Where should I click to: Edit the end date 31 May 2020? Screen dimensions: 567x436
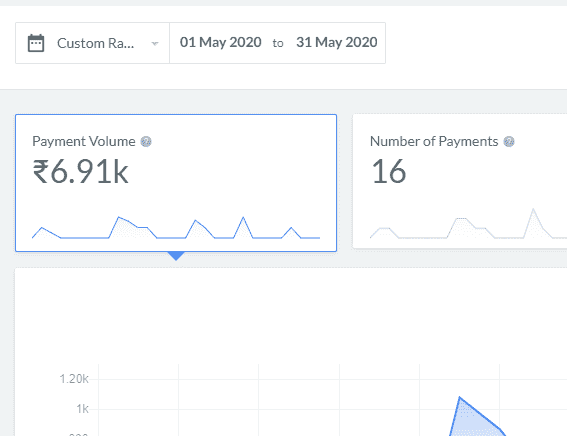click(337, 42)
